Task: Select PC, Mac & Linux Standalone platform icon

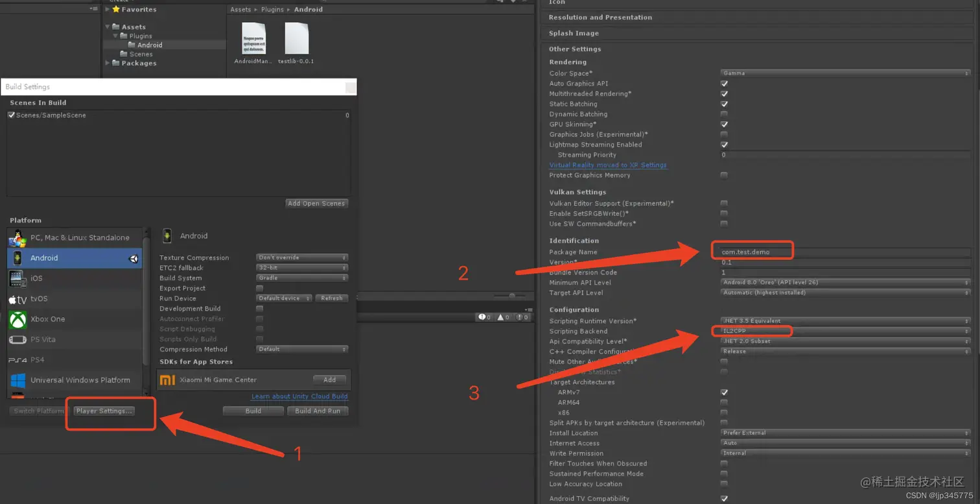Action: point(17,238)
